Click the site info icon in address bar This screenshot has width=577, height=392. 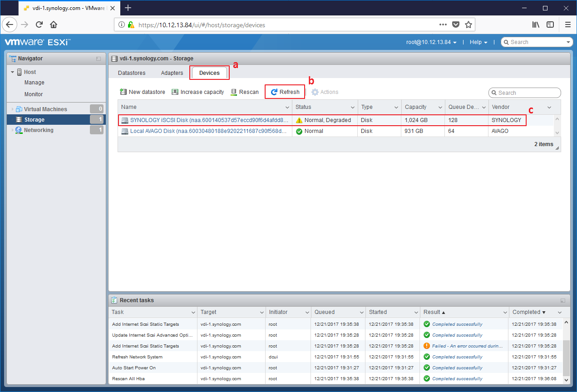point(122,25)
